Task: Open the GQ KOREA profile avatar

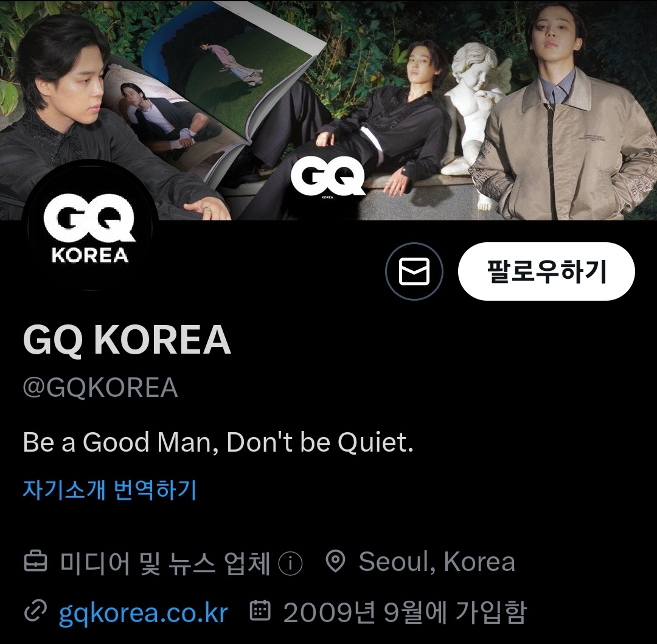Action: click(89, 228)
